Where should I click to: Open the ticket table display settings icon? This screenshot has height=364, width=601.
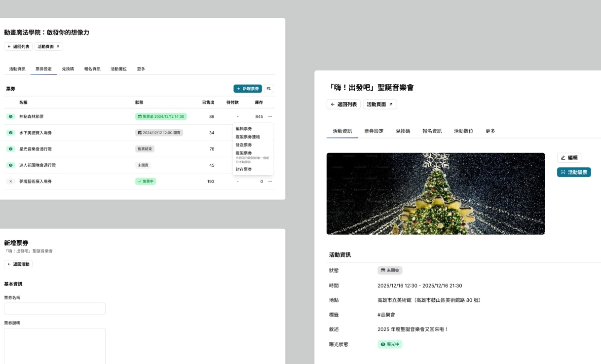click(268, 89)
